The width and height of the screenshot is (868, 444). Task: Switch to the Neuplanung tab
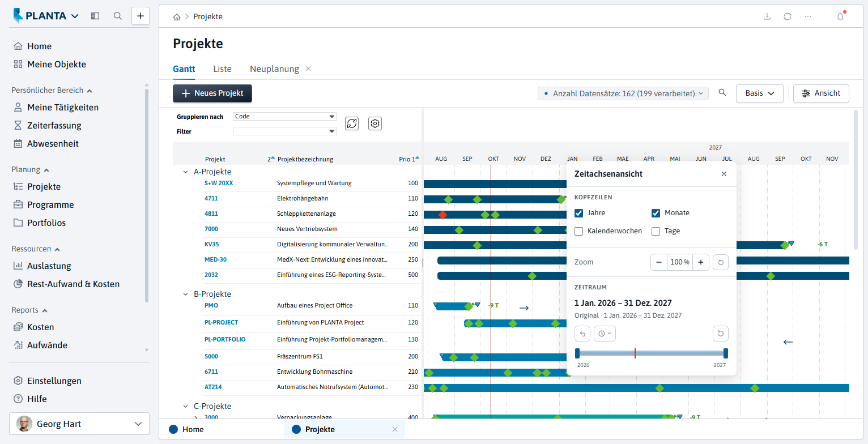[274, 69]
